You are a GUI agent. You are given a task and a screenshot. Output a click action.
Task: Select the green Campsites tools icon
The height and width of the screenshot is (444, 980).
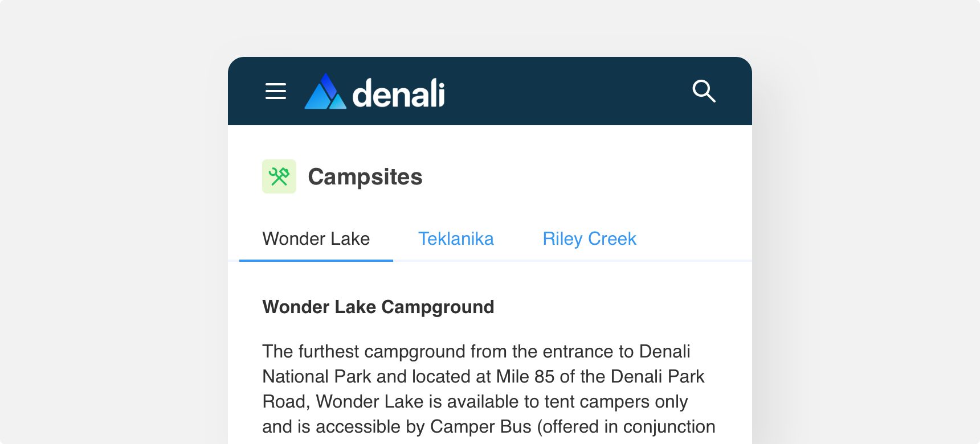click(279, 176)
